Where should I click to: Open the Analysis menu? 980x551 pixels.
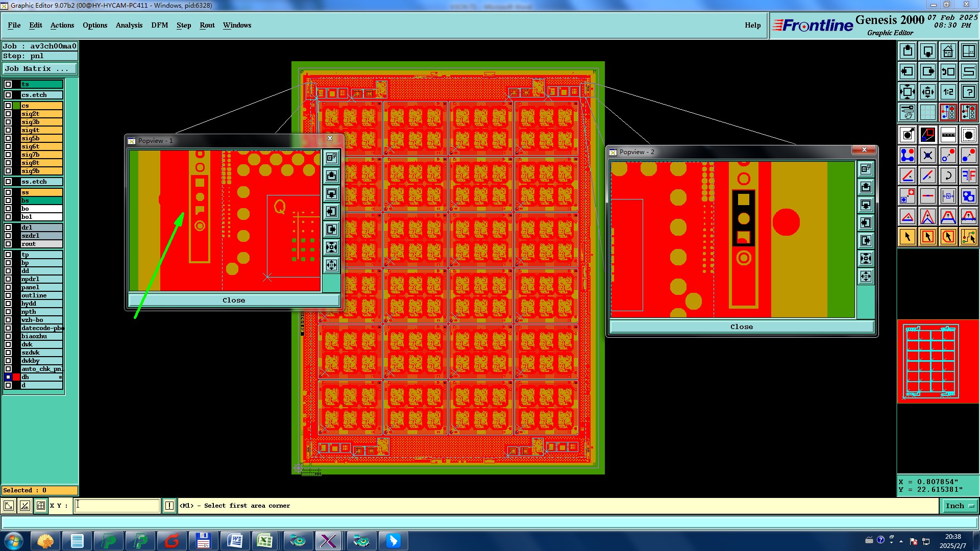tap(129, 25)
